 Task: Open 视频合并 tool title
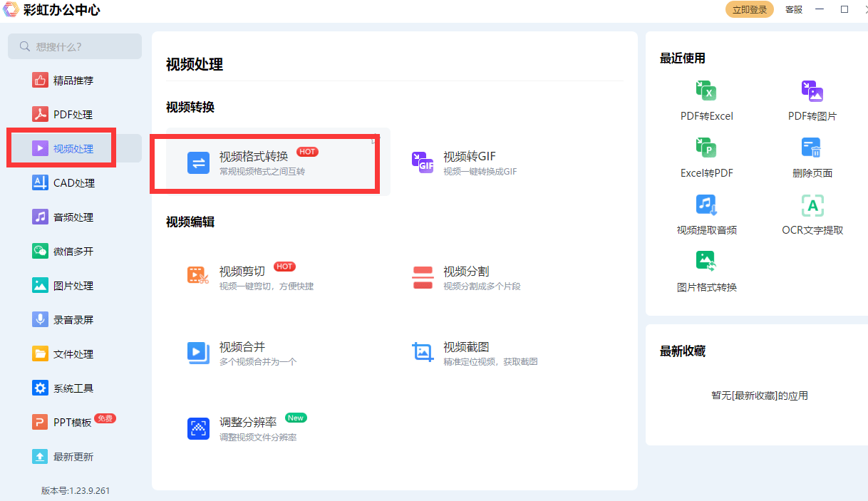point(242,347)
